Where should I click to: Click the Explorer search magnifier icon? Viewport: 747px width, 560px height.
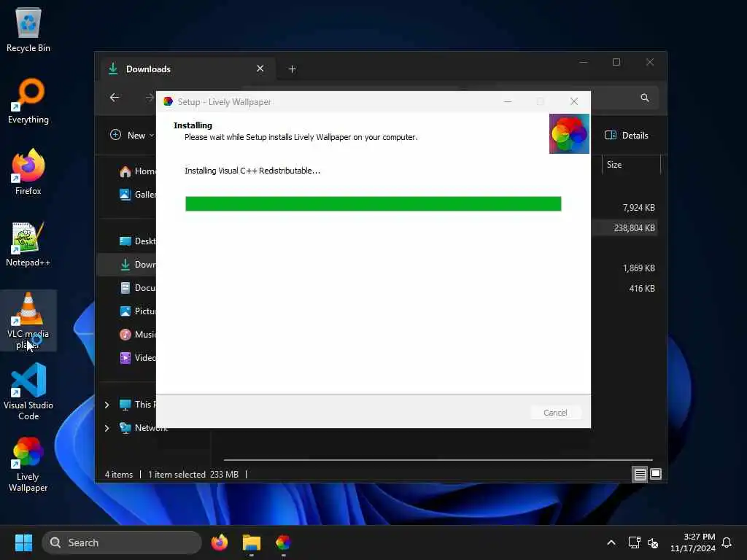click(x=645, y=98)
